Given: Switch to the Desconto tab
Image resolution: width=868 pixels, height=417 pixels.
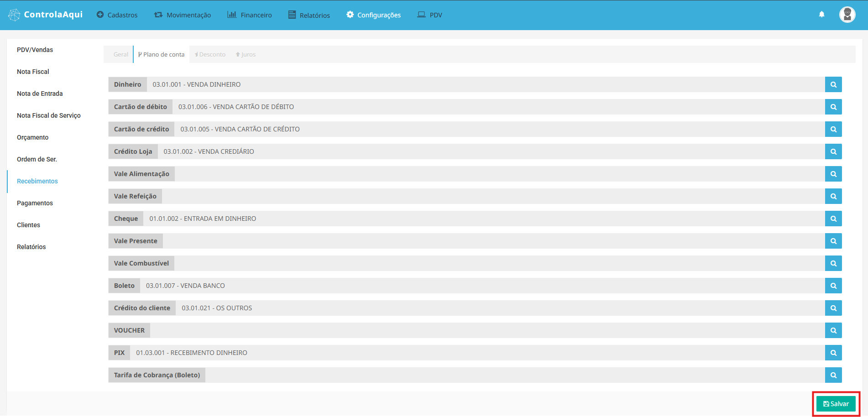Looking at the screenshot, I should [210, 54].
